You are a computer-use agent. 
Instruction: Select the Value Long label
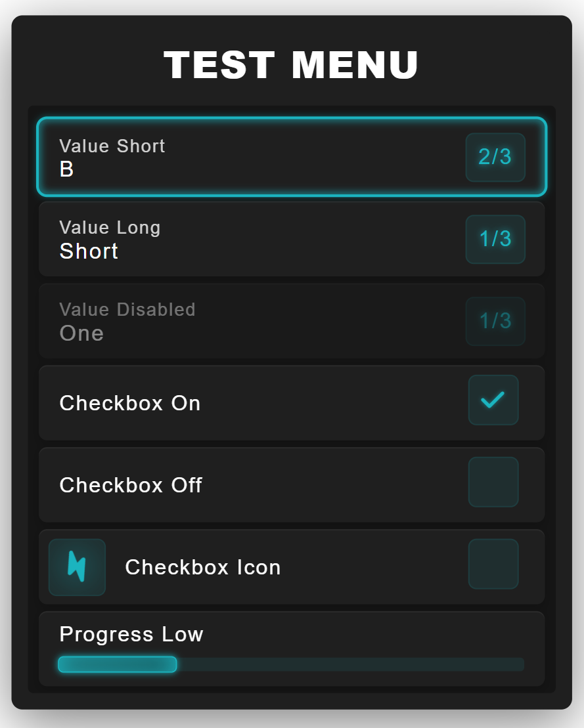pyautogui.click(x=110, y=228)
